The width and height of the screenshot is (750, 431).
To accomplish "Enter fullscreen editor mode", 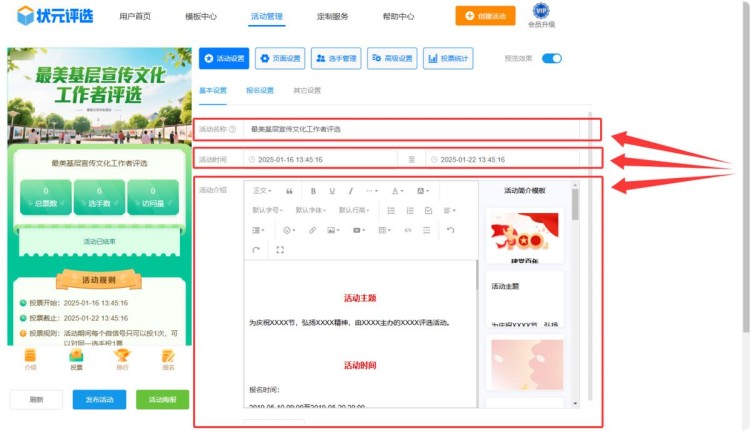I will click(x=279, y=250).
